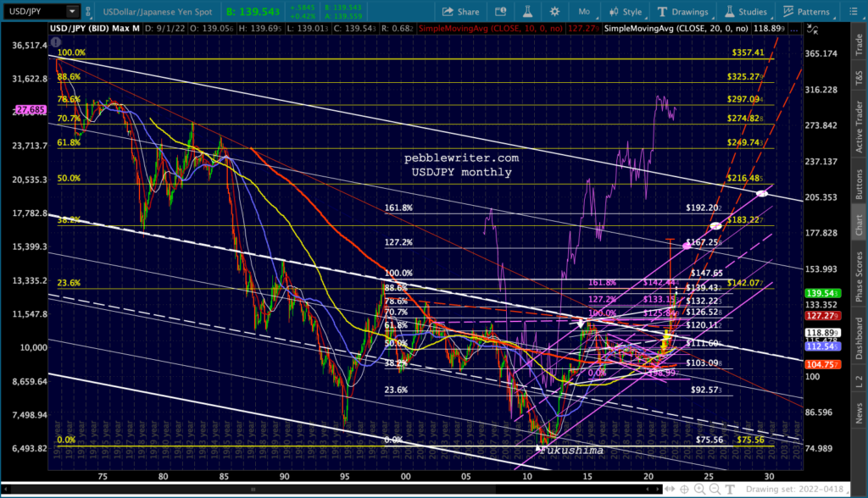Image resolution: width=868 pixels, height=498 pixels.
Task: Click the SimpleMovingAvg (CLOSE, 20, 0, no) label
Action: tap(676, 29)
